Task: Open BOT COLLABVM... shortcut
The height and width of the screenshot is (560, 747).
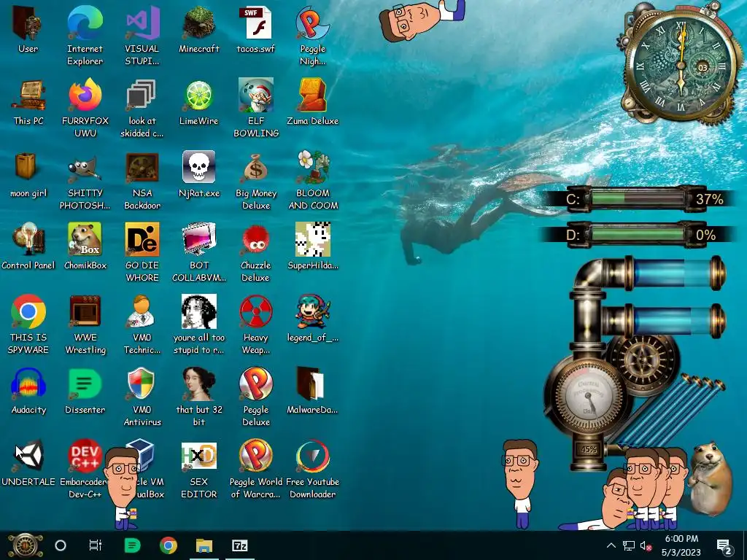Action: tap(198, 253)
